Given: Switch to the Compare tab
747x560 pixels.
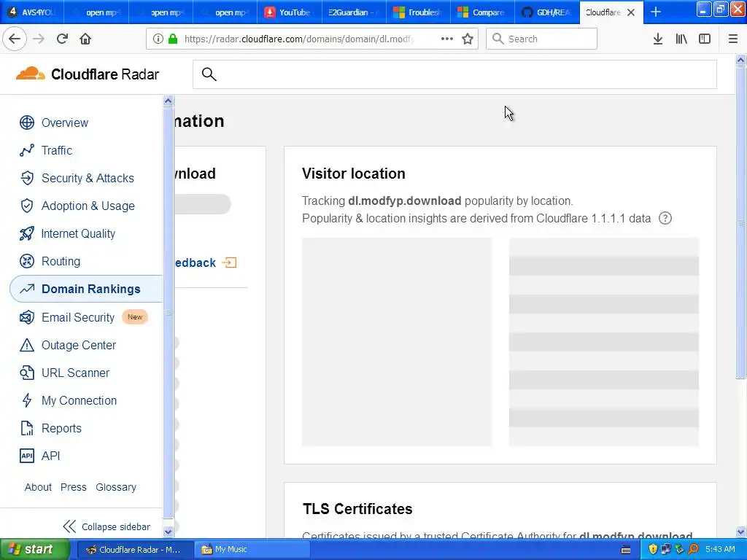Looking at the screenshot, I should [x=483, y=12].
